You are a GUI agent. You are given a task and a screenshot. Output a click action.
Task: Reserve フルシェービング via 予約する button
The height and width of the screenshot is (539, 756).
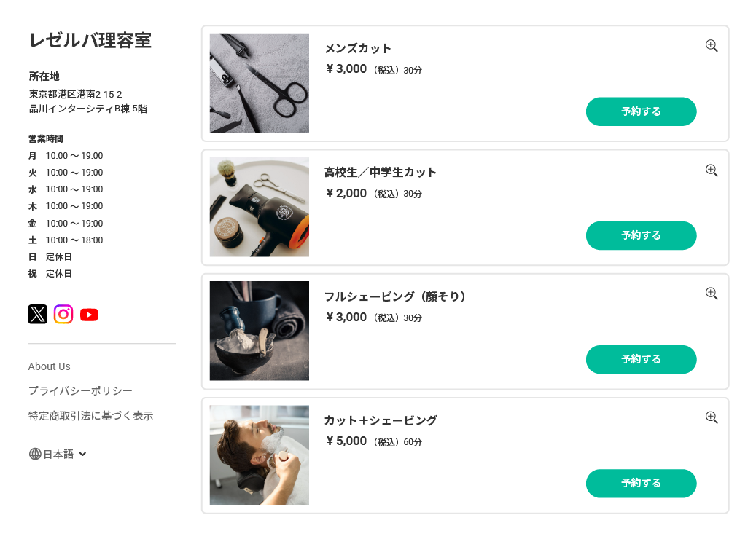click(x=641, y=359)
